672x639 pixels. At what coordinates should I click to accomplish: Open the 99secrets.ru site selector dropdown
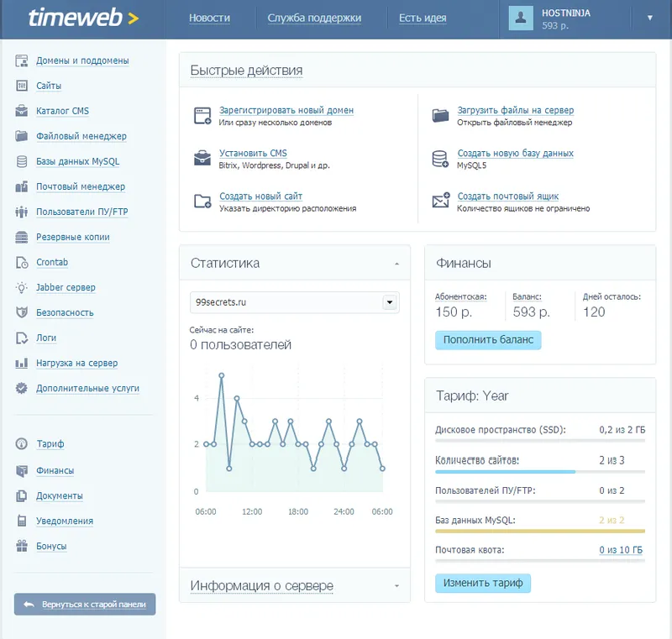pyautogui.click(x=390, y=302)
